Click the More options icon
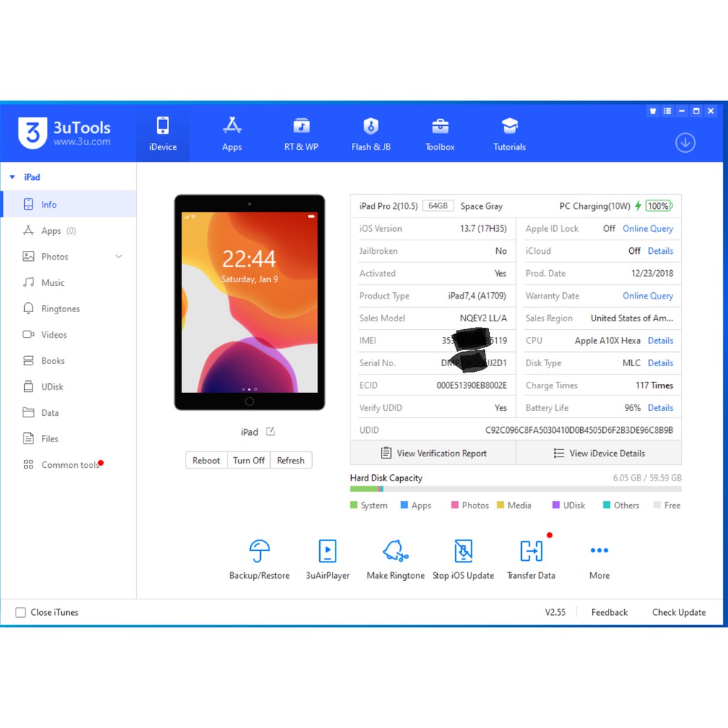728x728 pixels. click(599, 550)
